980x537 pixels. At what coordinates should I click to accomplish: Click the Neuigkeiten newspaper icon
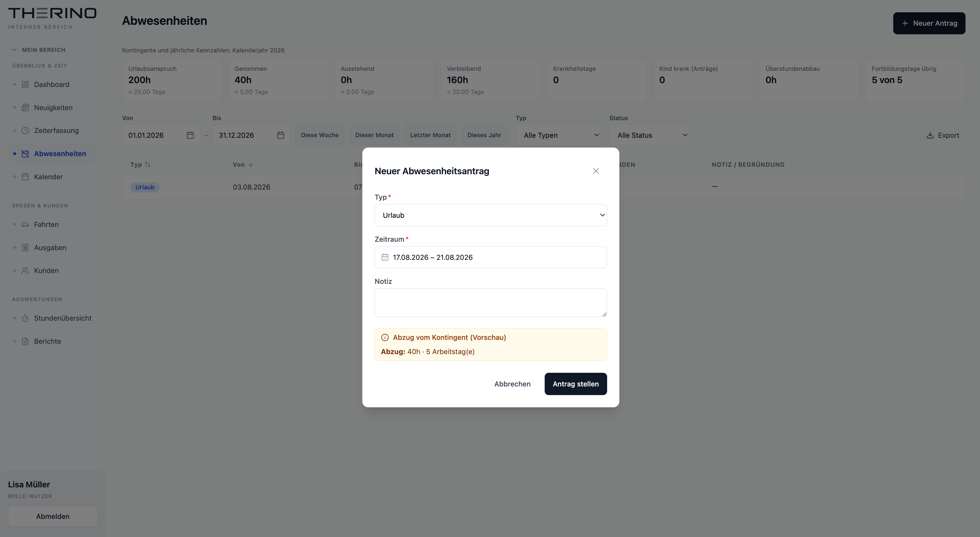pyautogui.click(x=25, y=108)
